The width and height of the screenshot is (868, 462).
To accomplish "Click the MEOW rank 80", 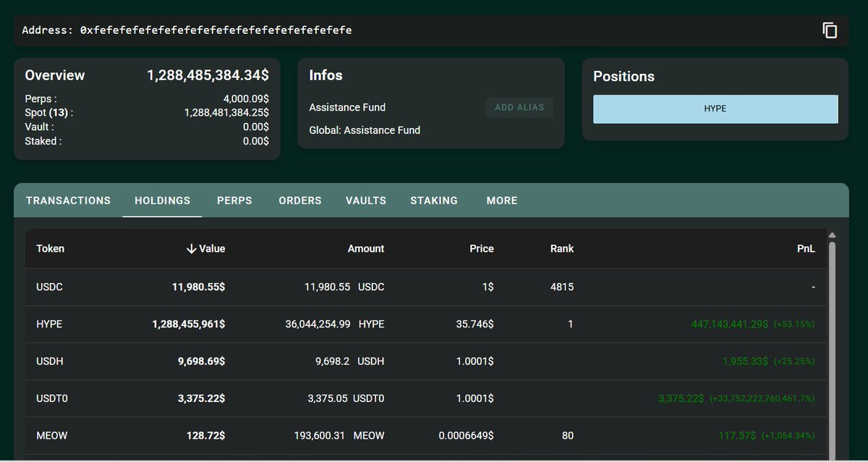I will 566,436.
